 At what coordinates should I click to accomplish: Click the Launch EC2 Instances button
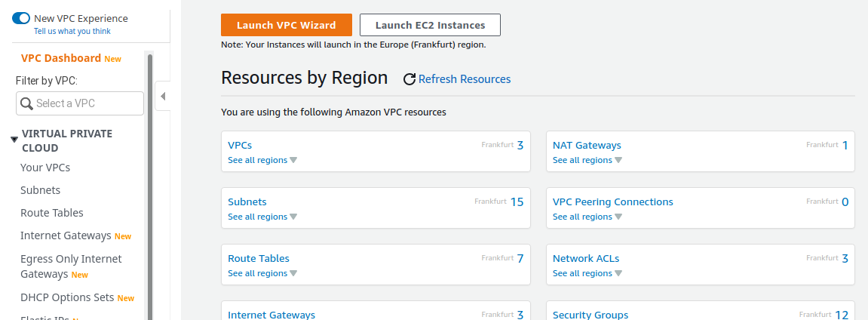pos(430,25)
